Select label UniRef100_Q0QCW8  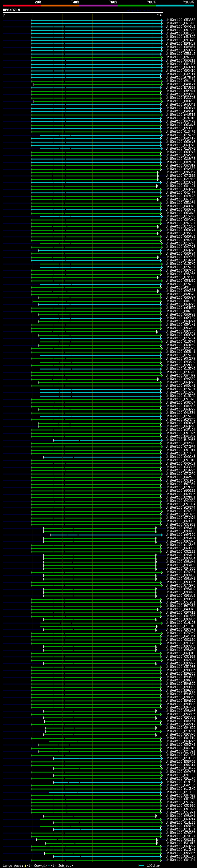click(x=180, y=457)
